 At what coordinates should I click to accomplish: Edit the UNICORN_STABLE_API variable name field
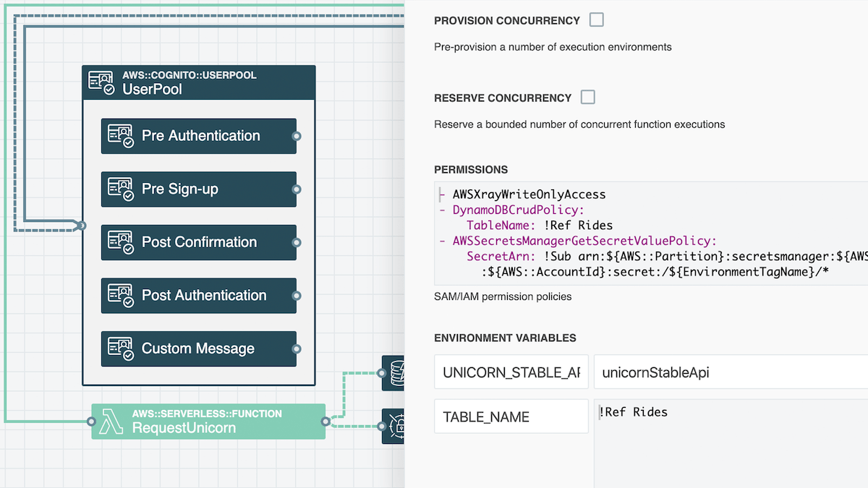tap(511, 373)
